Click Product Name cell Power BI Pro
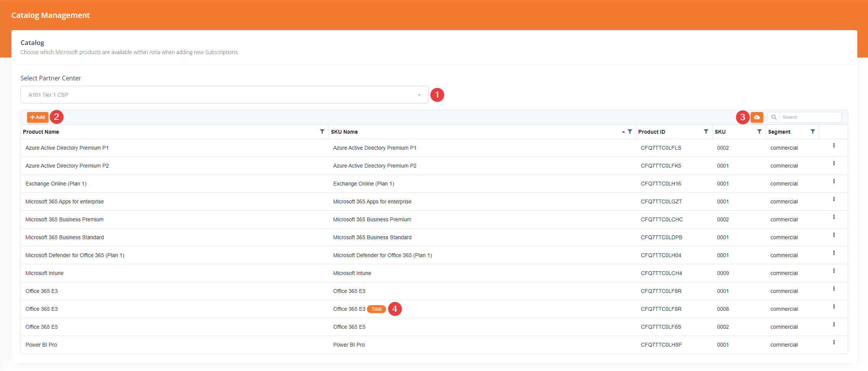868x371 pixels. pos(41,345)
